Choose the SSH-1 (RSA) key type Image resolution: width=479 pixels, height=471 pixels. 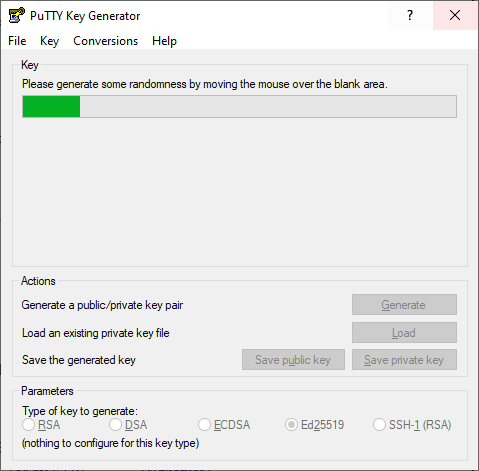pyautogui.click(x=379, y=425)
